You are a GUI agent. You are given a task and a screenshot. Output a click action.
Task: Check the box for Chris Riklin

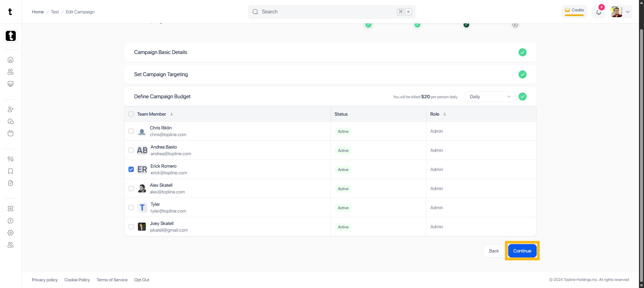131,131
